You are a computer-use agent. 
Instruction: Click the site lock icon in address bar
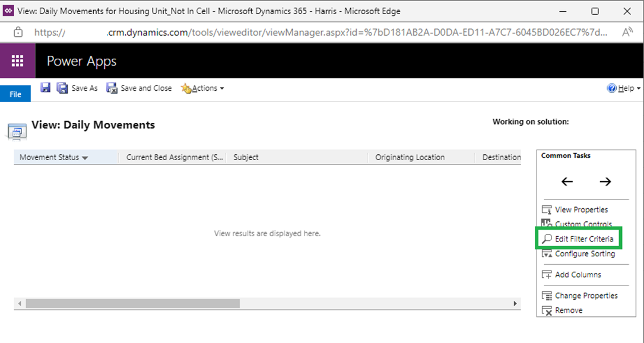pyautogui.click(x=18, y=33)
